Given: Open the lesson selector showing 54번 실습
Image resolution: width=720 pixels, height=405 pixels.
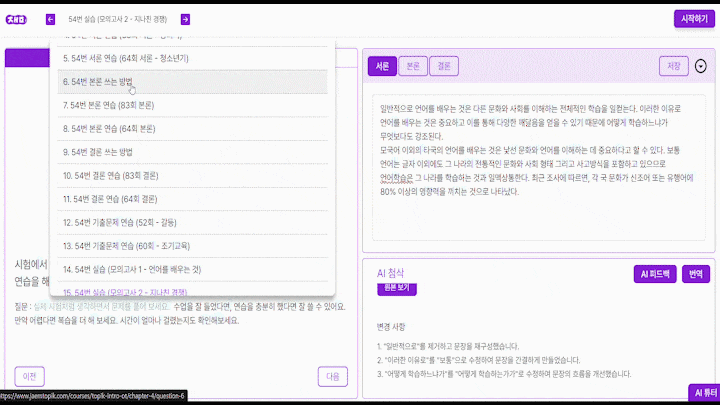Looking at the screenshot, I should click(117, 19).
